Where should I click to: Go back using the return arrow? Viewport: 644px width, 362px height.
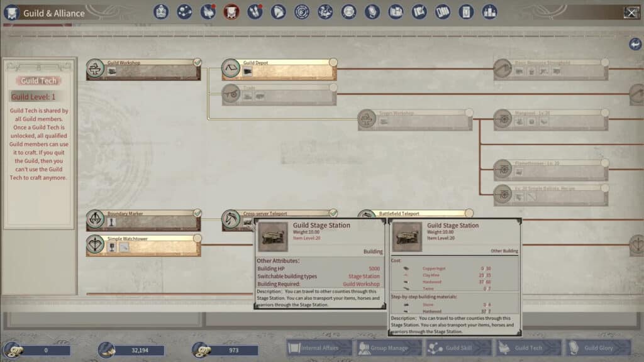click(x=635, y=44)
